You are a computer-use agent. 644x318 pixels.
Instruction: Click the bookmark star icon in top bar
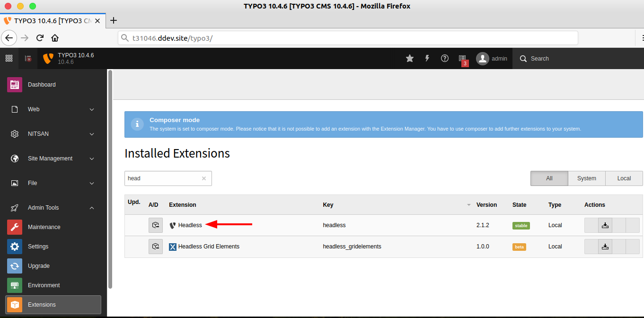pos(409,58)
